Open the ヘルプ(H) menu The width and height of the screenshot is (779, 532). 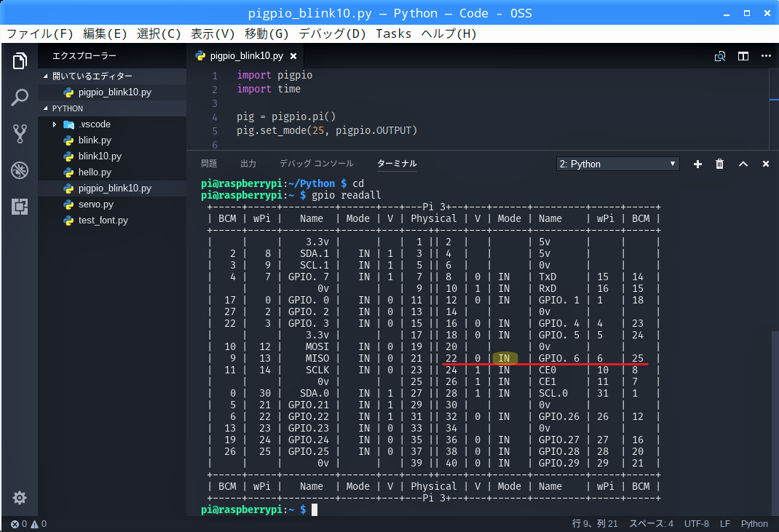(448, 33)
